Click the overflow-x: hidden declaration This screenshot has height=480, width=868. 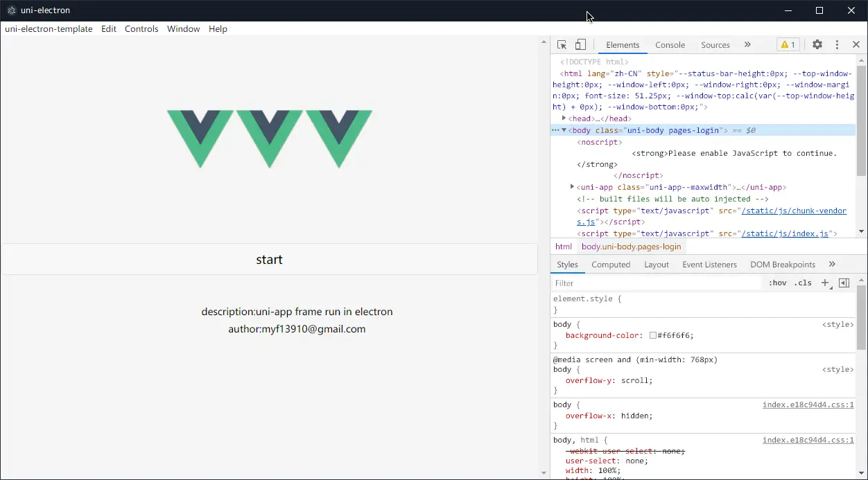click(x=609, y=416)
